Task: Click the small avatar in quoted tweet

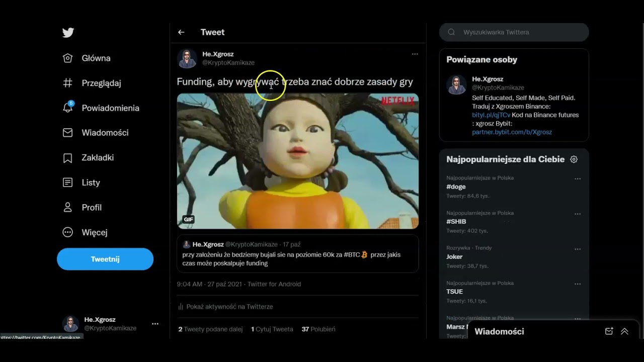Action: click(187, 244)
